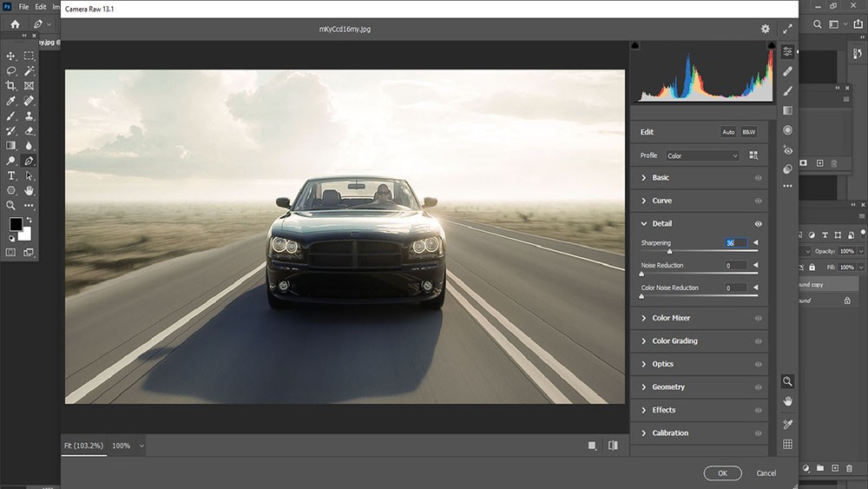The width and height of the screenshot is (868, 489).
Task: Choose the Graduated Filter tool
Action: coord(787,110)
